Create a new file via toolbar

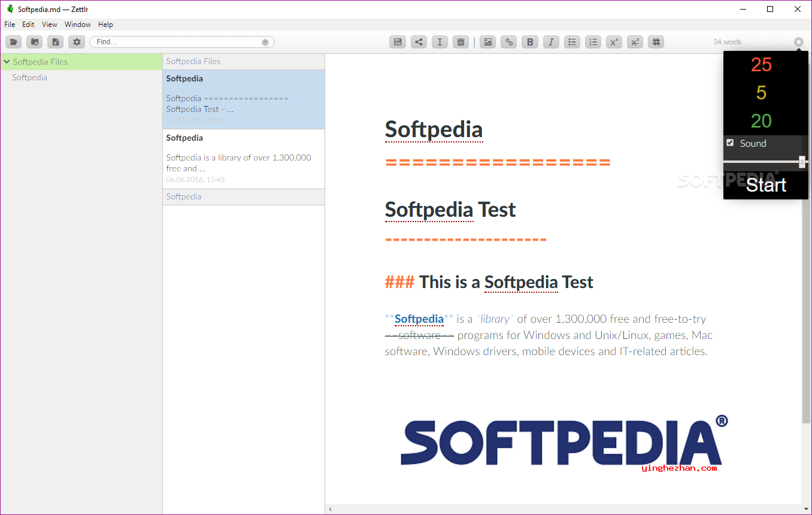[55, 42]
